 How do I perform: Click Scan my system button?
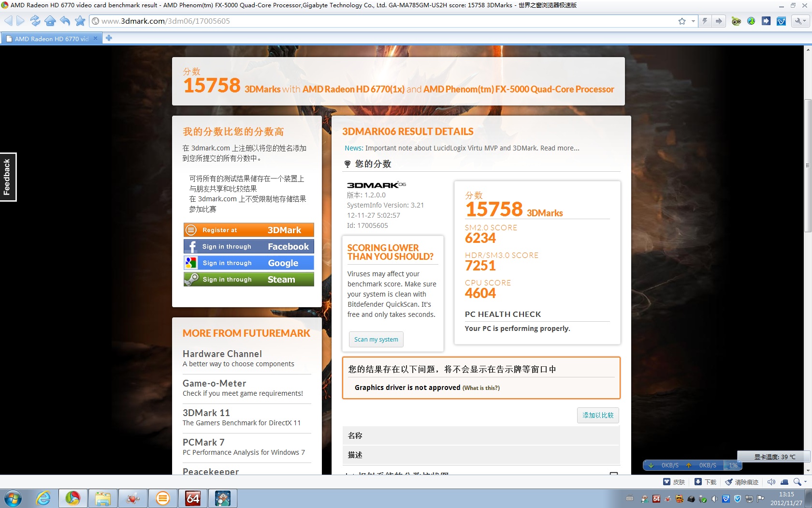pyautogui.click(x=376, y=339)
